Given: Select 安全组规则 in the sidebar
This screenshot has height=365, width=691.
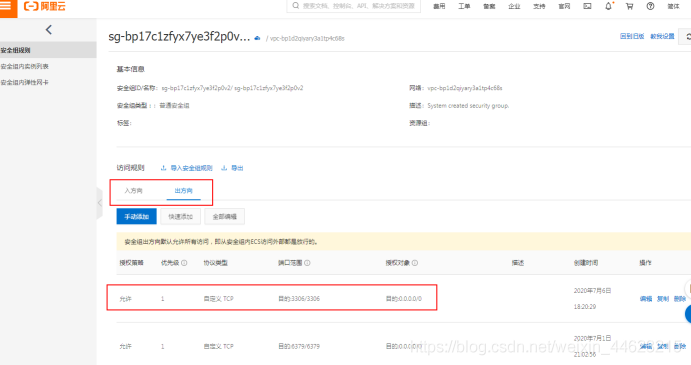Looking at the screenshot, I should (48, 50).
